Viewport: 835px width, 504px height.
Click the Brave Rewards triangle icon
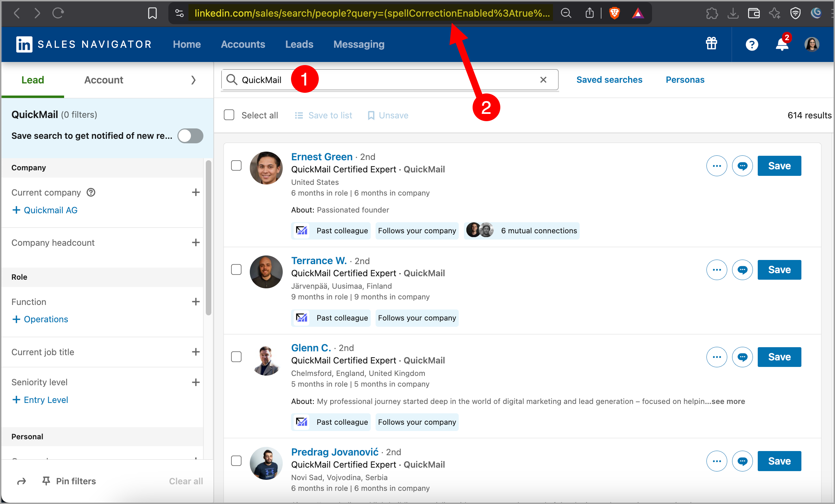click(x=638, y=13)
